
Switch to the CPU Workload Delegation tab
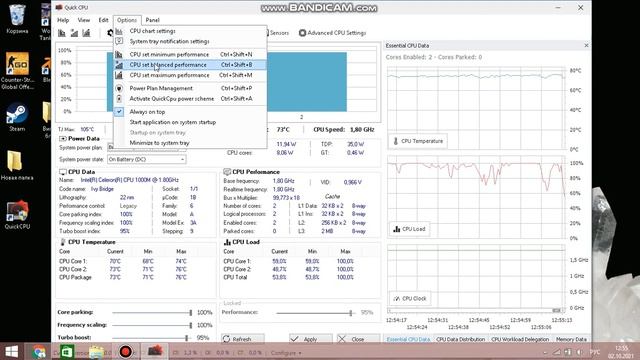pyautogui.click(x=520, y=339)
